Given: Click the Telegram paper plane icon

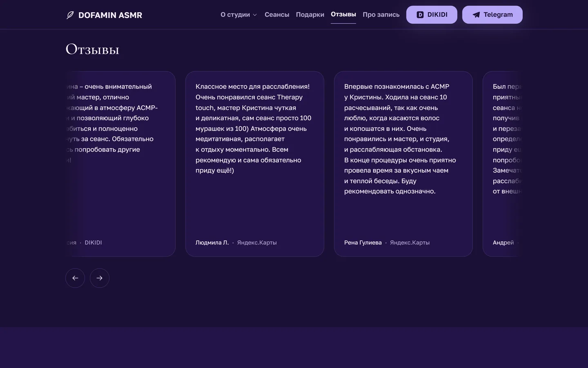Looking at the screenshot, I should (x=476, y=15).
